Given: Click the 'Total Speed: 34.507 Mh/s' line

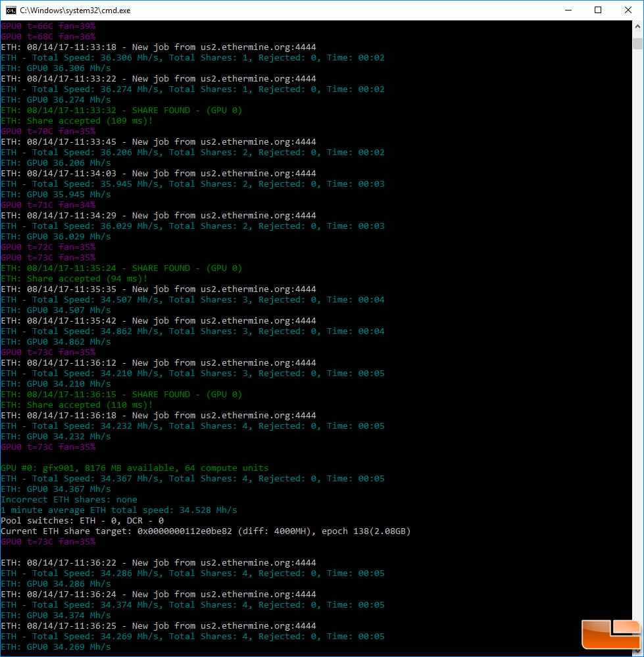Looking at the screenshot, I should click(x=192, y=300).
